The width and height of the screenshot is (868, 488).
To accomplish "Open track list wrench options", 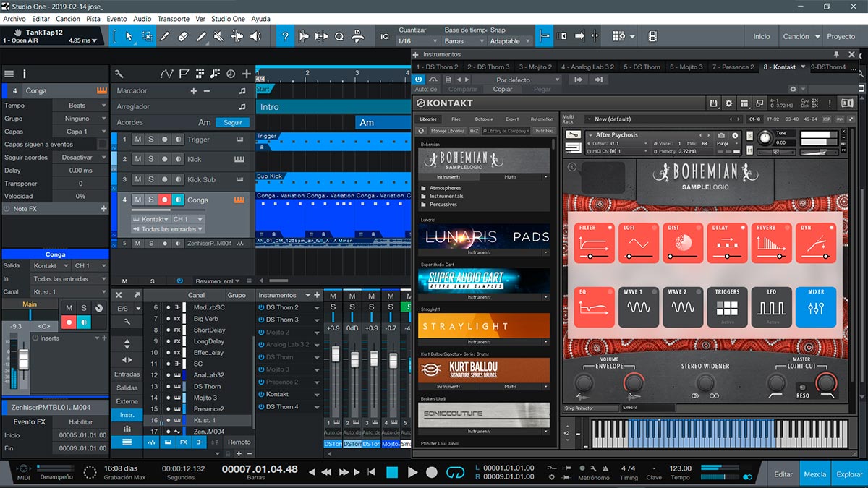I will 119,74.
